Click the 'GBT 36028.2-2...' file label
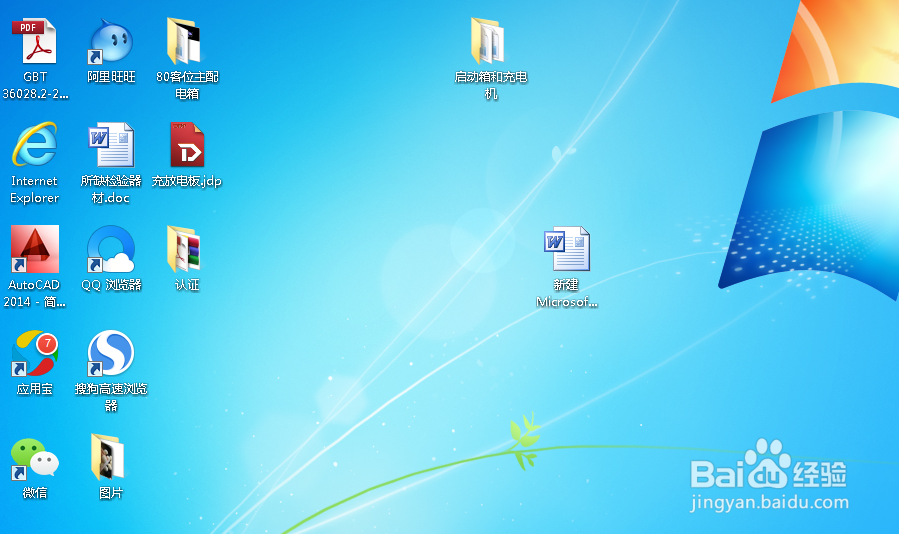This screenshot has width=899, height=534. tap(35, 85)
